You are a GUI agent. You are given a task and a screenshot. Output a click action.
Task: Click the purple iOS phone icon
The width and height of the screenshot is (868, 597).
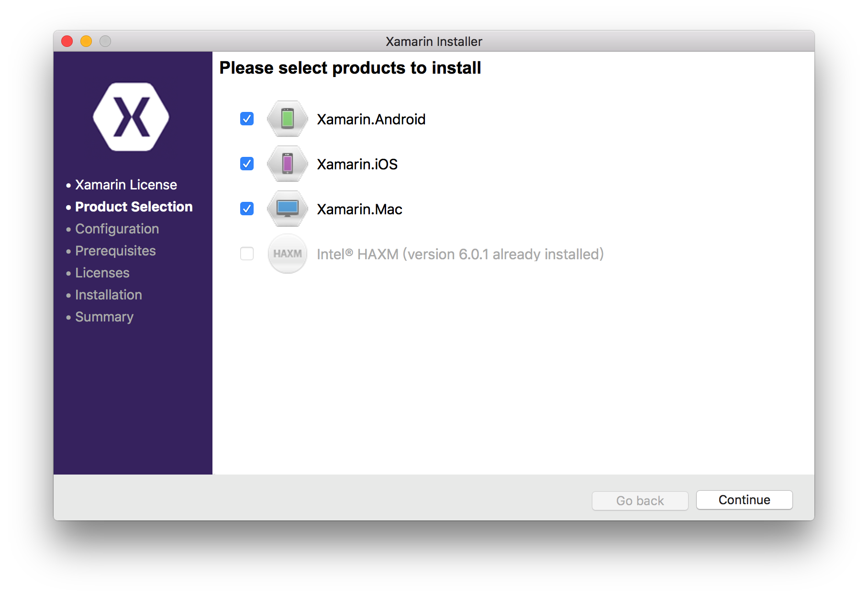pyautogui.click(x=287, y=164)
